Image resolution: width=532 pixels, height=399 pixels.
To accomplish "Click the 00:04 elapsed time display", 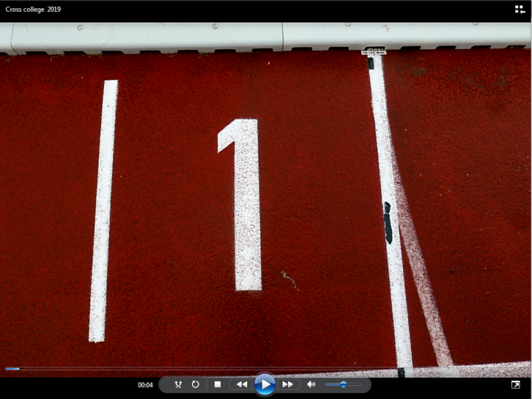I will (145, 384).
